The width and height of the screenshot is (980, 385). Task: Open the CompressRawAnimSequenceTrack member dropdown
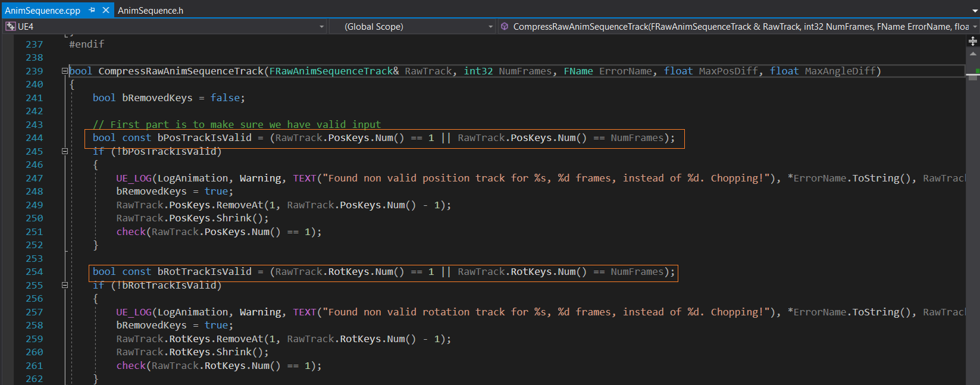pos(975,27)
